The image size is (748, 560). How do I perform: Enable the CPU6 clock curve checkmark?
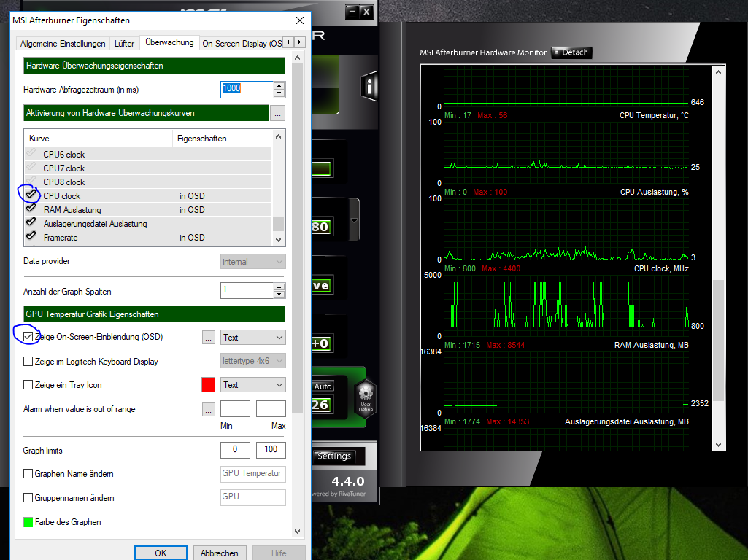31,153
